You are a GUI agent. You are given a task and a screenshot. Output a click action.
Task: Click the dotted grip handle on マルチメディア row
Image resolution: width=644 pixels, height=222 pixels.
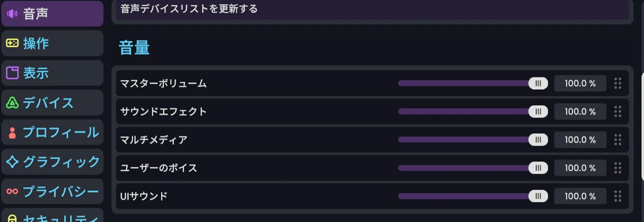(x=618, y=140)
